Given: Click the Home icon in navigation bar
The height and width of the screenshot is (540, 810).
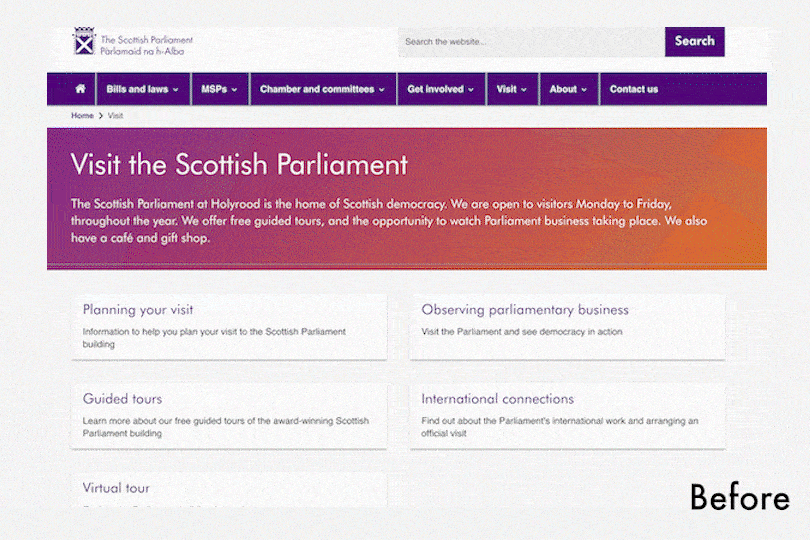Looking at the screenshot, I should 80,89.
